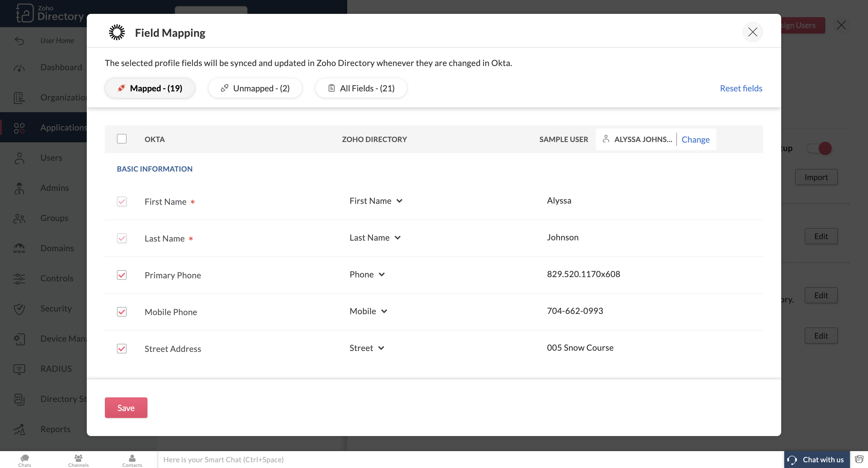This screenshot has width=868, height=468.
Task: Uncheck the Primary Phone checkbox
Action: (122, 275)
